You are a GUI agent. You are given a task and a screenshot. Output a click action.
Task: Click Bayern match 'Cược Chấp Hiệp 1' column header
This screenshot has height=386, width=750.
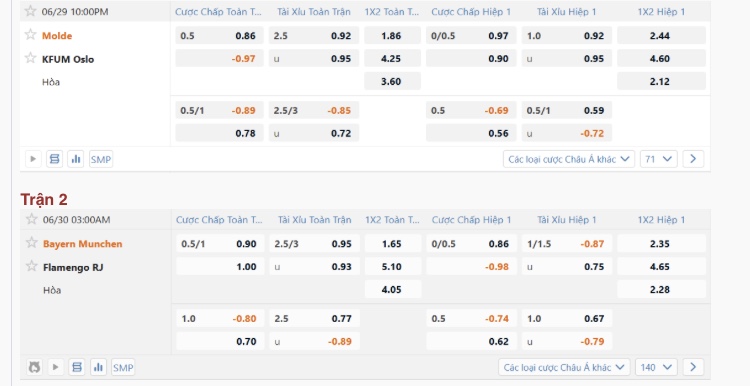click(471, 220)
